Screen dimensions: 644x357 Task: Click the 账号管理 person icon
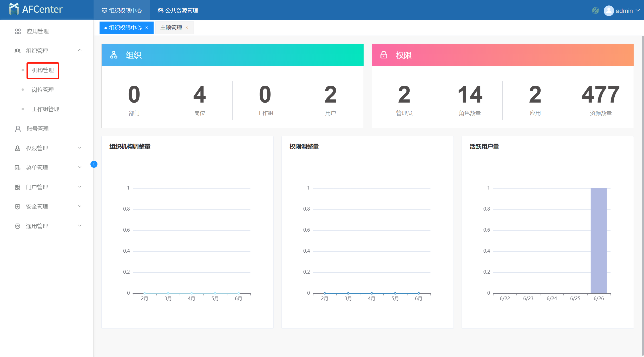(18, 129)
